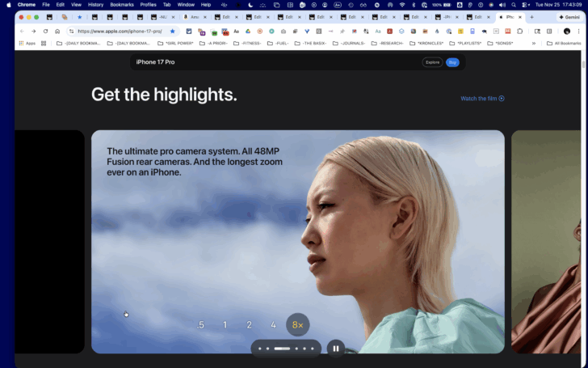The image size is (588, 368).
Task: Open the All Bookmarks folder
Action: [x=564, y=44]
